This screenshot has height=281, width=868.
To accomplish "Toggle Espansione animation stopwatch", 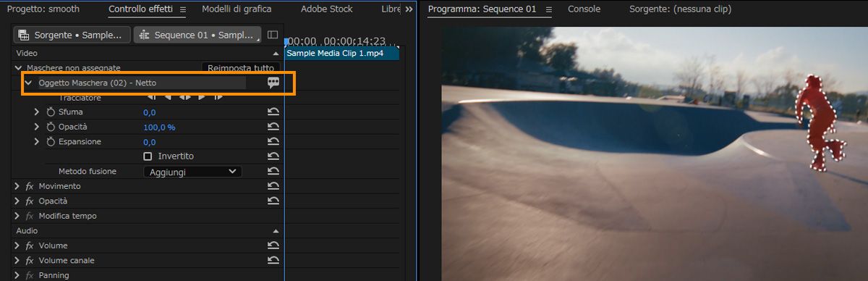I will coord(51,142).
